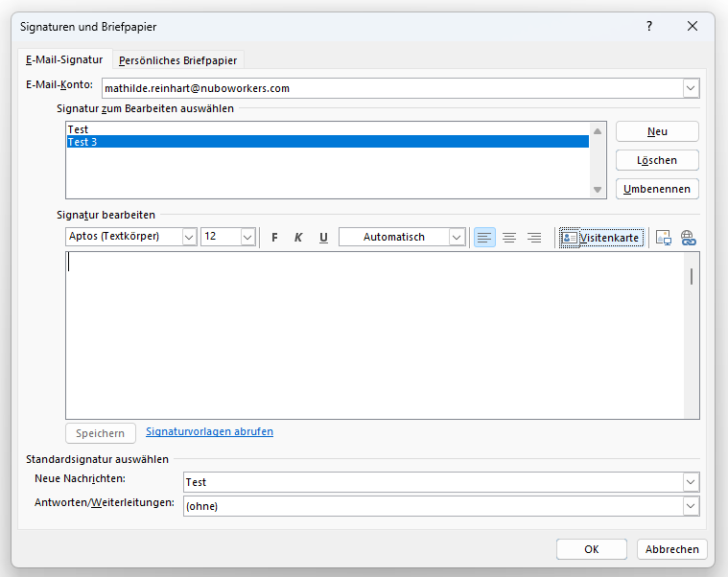This screenshot has height=577, width=728.
Task: Select the 'Test' signature in the list
Action: (328, 129)
